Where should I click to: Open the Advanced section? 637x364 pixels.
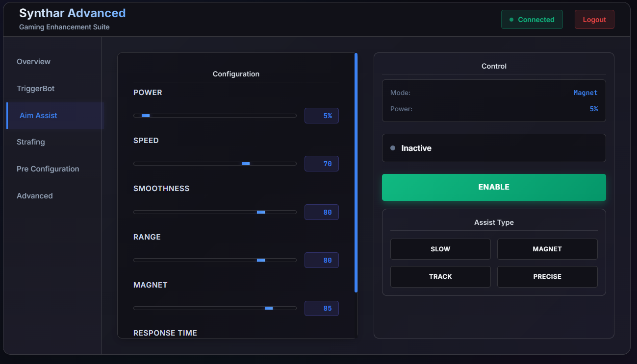(34, 195)
